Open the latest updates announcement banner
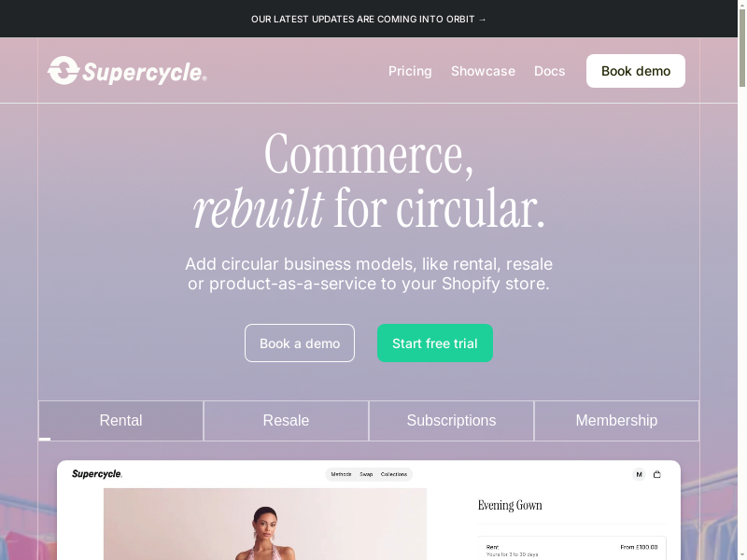Screen dimensions: 747x560 [369, 19]
